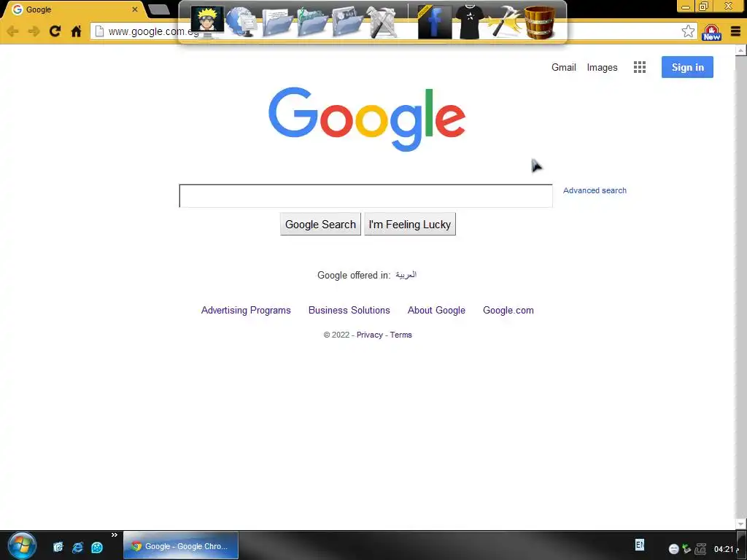
Task: Click the Google Chrome taskbar button
Action: [181, 545]
